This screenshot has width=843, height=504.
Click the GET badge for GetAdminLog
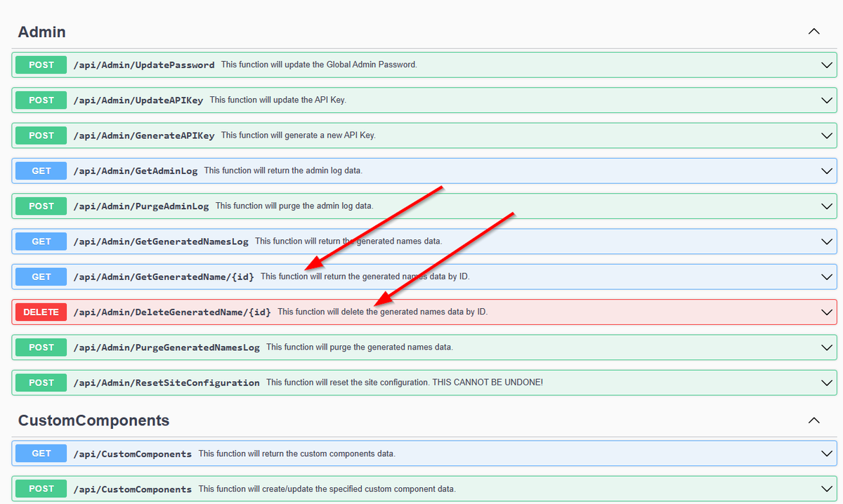coord(41,171)
